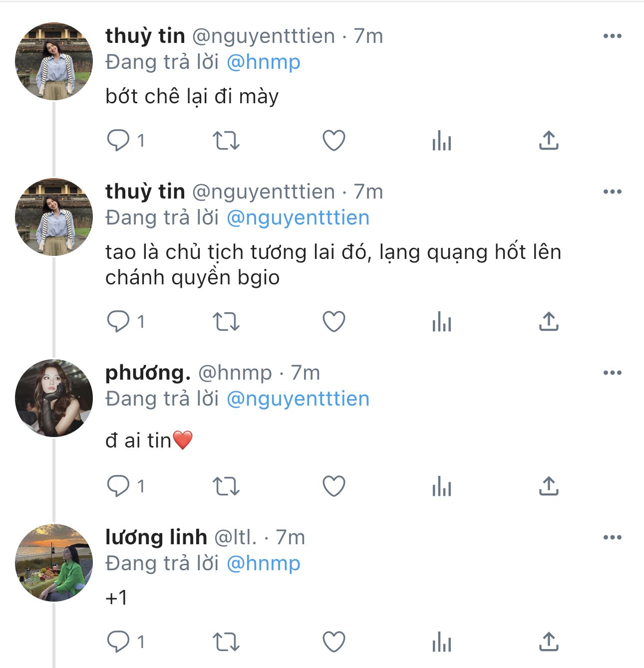This screenshot has width=644, height=668.
Task: Retweet lương linh's "+1" reply
Action: coord(226,642)
